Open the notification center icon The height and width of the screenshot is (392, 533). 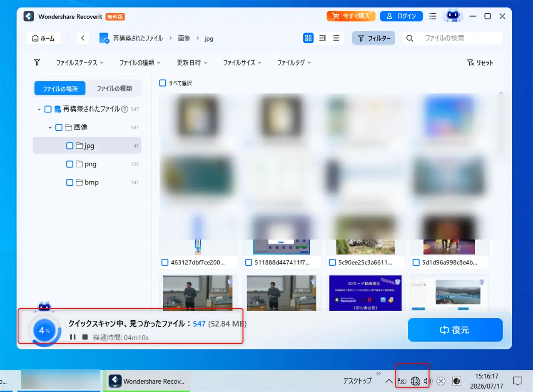click(x=518, y=381)
